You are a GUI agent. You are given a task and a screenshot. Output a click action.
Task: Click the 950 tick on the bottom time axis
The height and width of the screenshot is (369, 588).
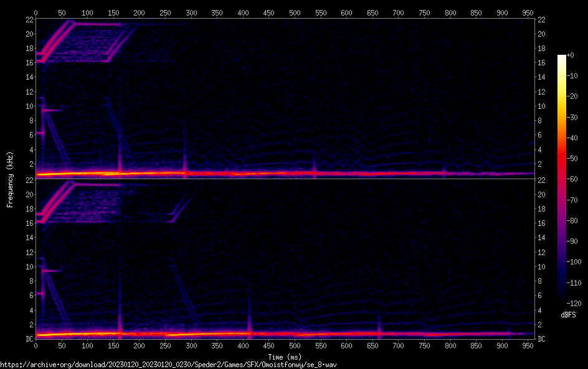pyautogui.click(x=528, y=346)
